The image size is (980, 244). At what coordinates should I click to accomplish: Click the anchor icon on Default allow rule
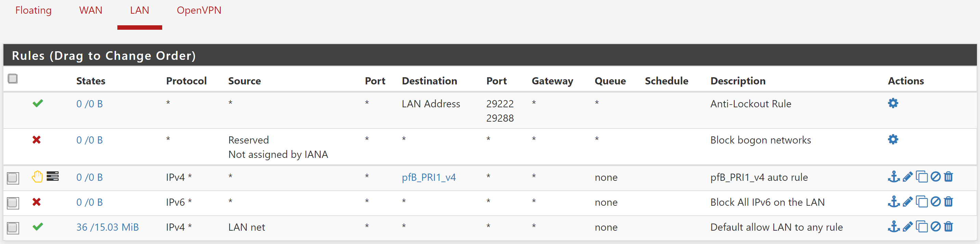pos(893,227)
